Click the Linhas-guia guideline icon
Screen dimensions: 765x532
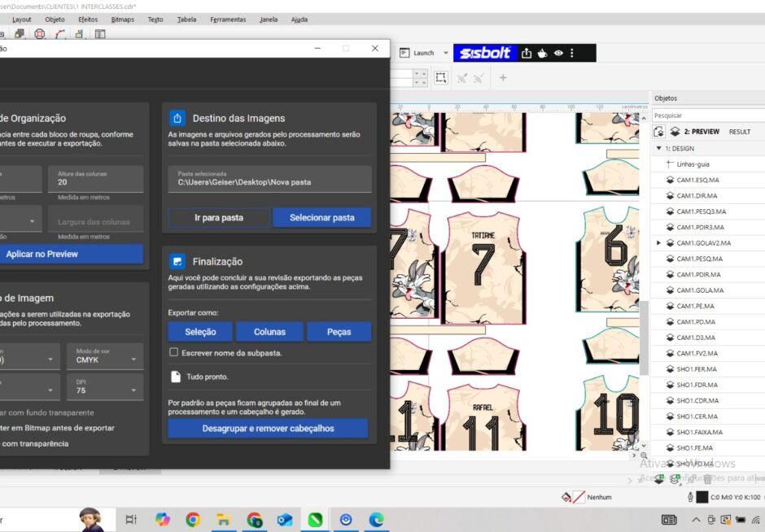(671, 164)
